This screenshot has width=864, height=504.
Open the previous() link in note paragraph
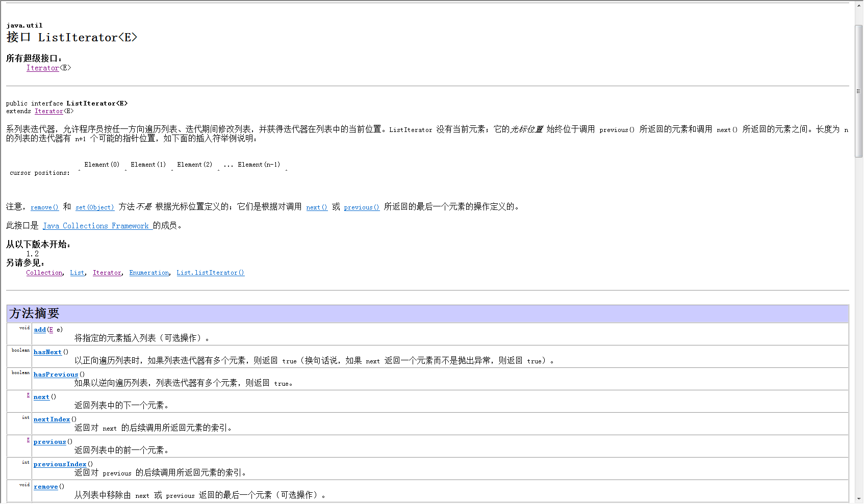pyautogui.click(x=362, y=207)
